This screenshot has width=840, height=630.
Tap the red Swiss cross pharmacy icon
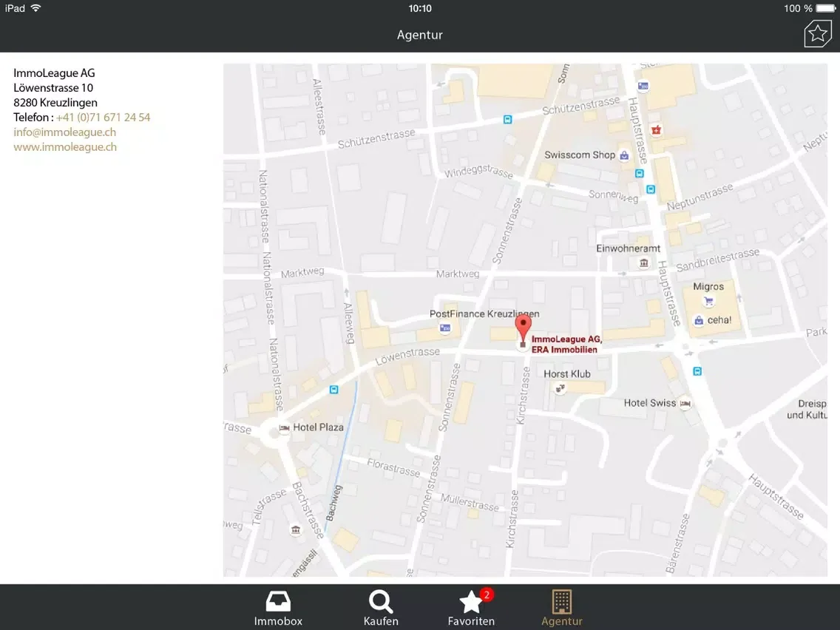tap(657, 129)
